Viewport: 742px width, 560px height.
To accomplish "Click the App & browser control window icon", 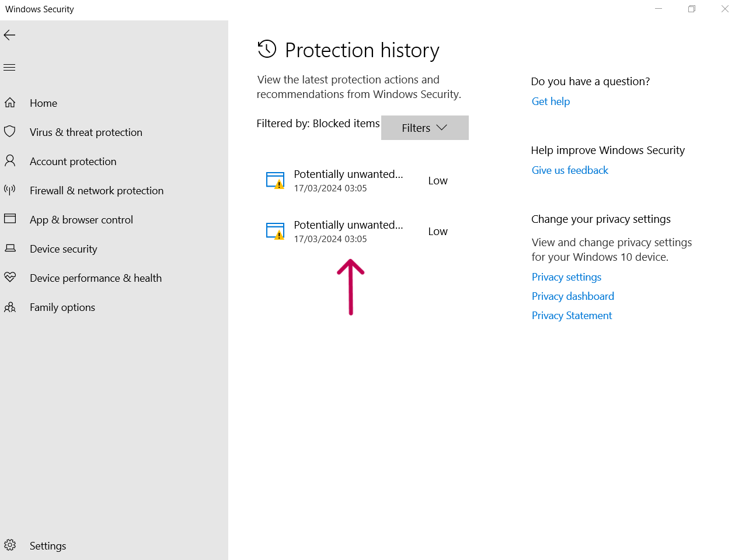I will click(x=10, y=219).
